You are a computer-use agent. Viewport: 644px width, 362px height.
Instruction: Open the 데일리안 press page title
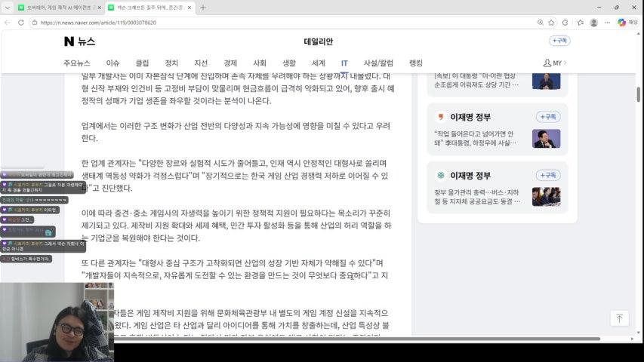(319, 41)
